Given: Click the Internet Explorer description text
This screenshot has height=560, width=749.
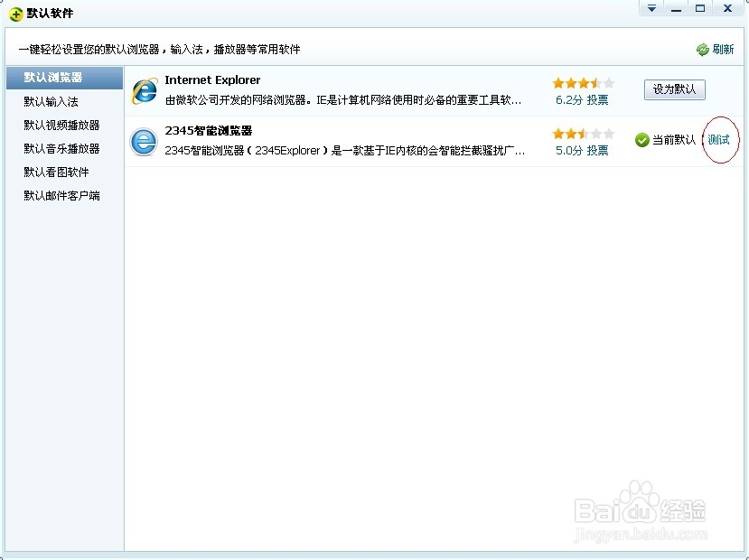Looking at the screenshot, I should point(343,100).
